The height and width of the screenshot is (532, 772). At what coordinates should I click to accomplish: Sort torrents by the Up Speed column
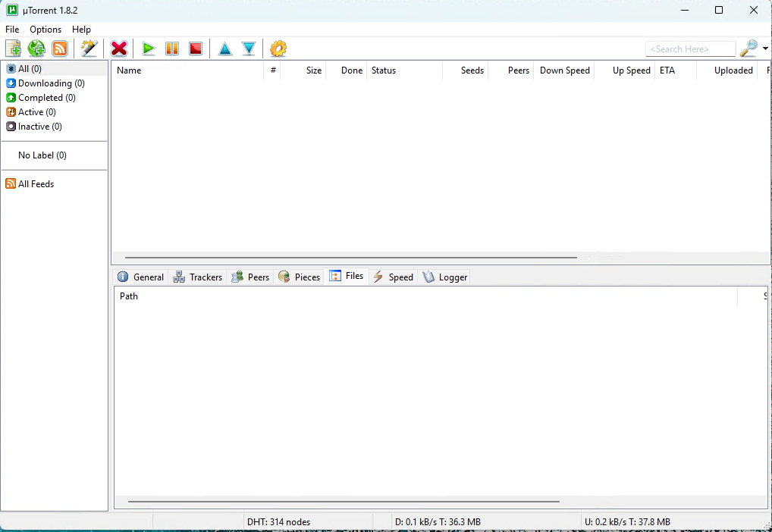pyautogui.click(x=625, y=70)
